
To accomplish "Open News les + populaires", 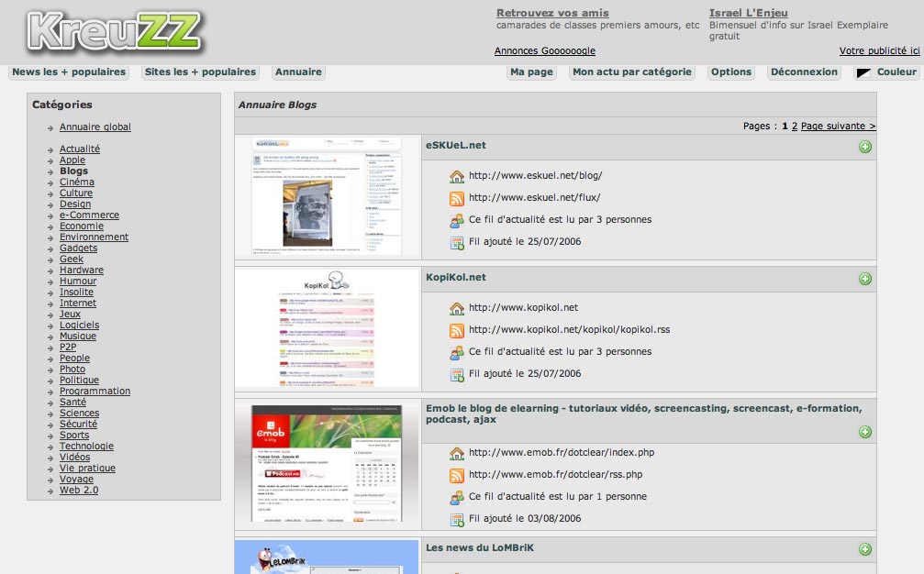I will [x=69, y=72].
